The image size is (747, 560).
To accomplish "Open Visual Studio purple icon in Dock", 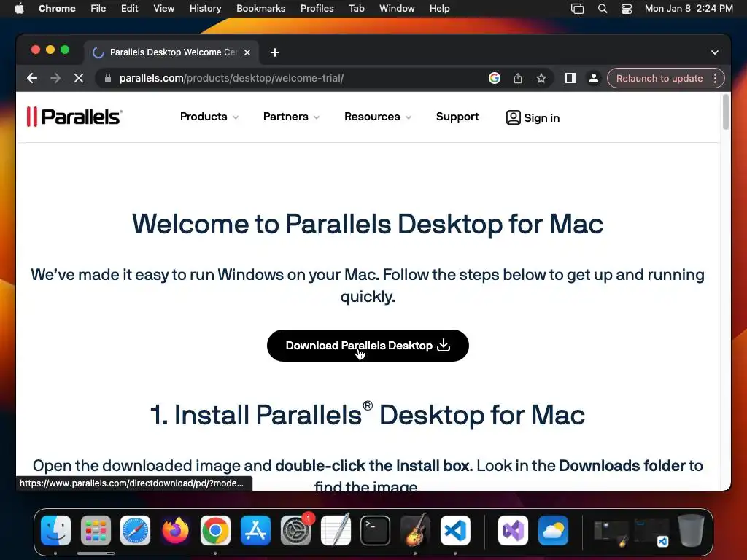I will [513, 531].
